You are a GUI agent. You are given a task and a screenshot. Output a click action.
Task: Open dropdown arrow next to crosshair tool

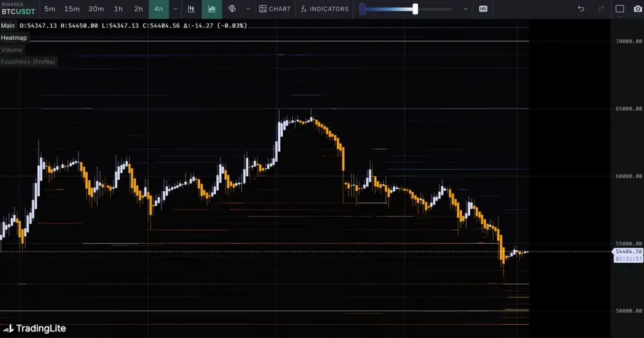pos(248,9)
